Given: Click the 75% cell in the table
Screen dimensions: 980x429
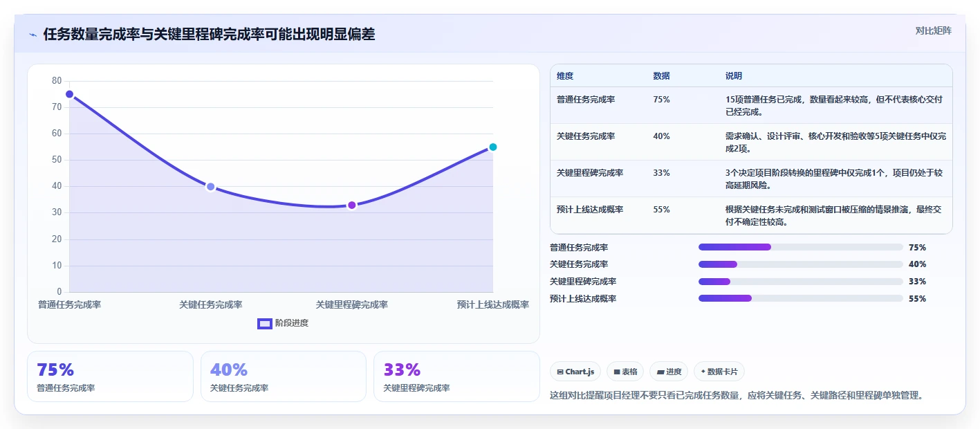Looking at the screenshot, I should 661,100.
